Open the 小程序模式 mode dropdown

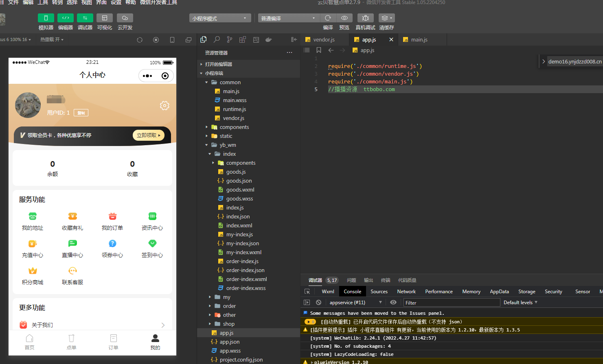pyautogui.click(x=220, y=18)
